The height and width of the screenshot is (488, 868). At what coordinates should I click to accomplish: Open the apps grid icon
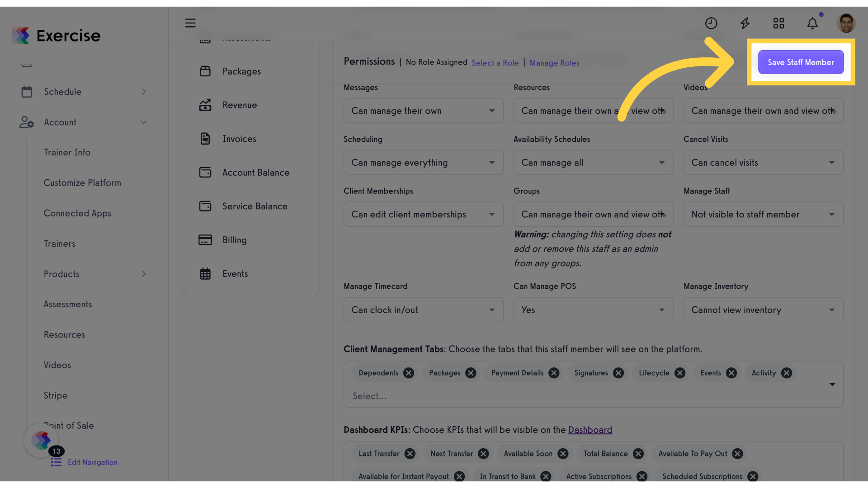pyautogui.click(x=778, y=23)
